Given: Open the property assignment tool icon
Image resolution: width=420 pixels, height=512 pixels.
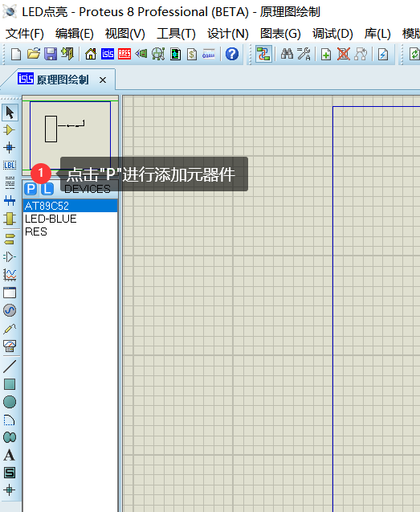Looking at the screenshot, I should [x=304, y=54].
